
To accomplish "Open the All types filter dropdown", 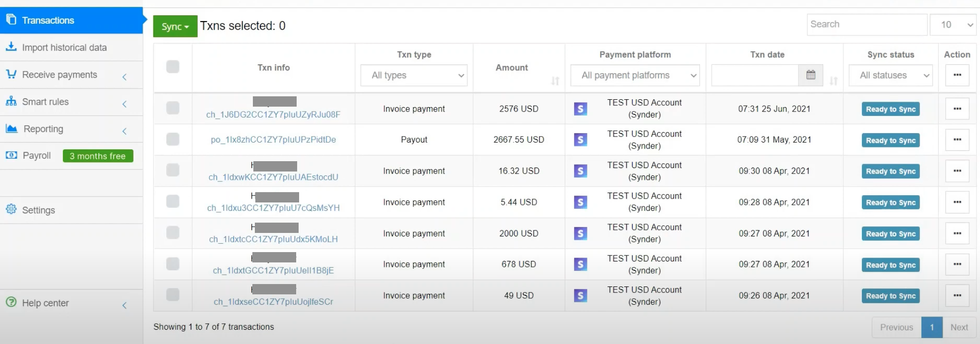I will tap(414, 75).
